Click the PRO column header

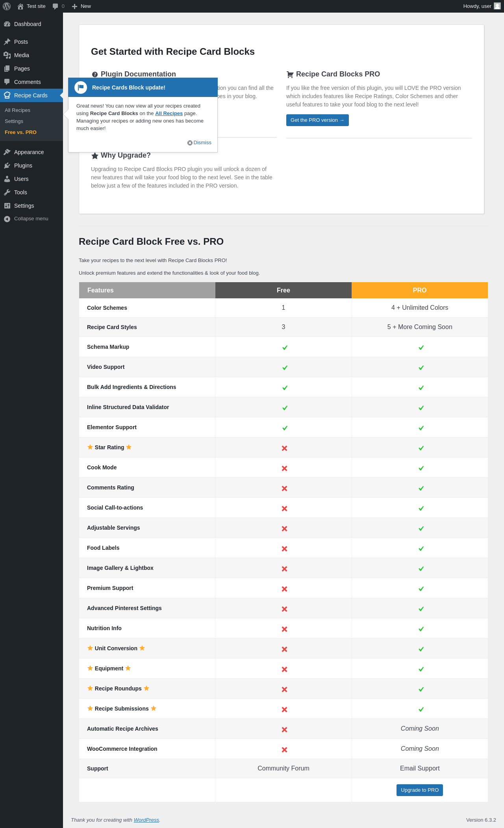click(420, 290)
